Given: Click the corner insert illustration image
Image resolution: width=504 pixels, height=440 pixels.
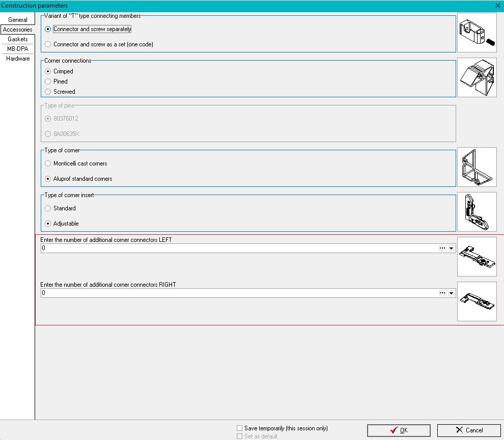Looking at the screenshot, I should coord(477,212).
